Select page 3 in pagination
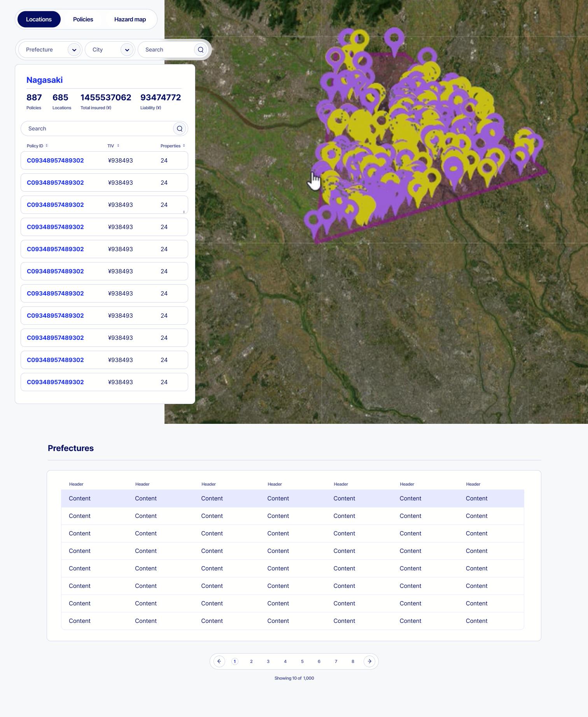Image resolution: width=588 pixels, height=717 pixels. 268,661
